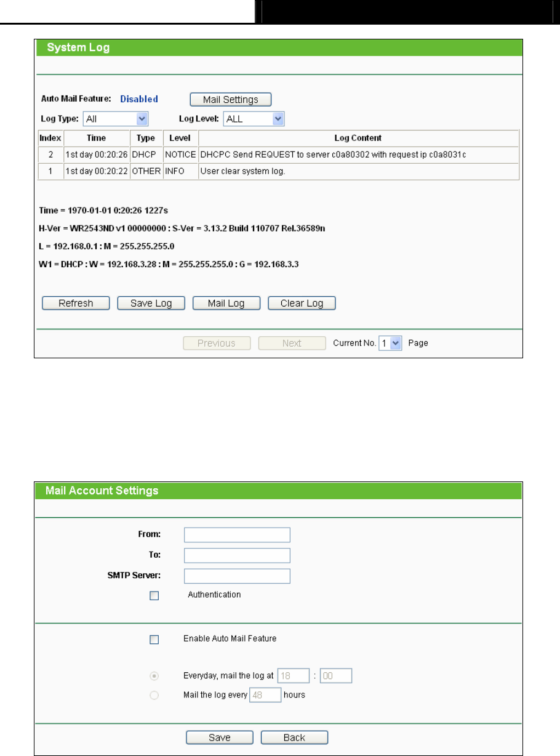Select log entry '1st day 00:20:22'
Viewport: 560px width, 756px height.
pyautogui.click(x=97, y=171)
